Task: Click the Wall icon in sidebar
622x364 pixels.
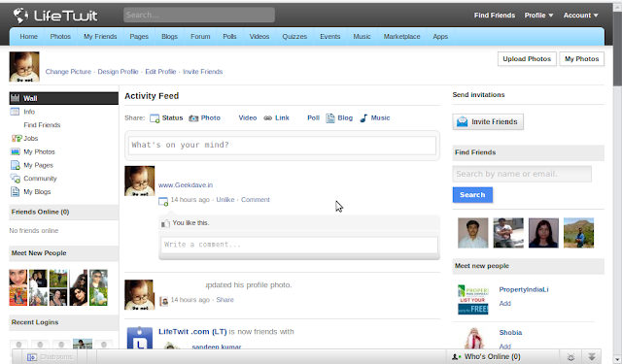Action: pos(16,98)
